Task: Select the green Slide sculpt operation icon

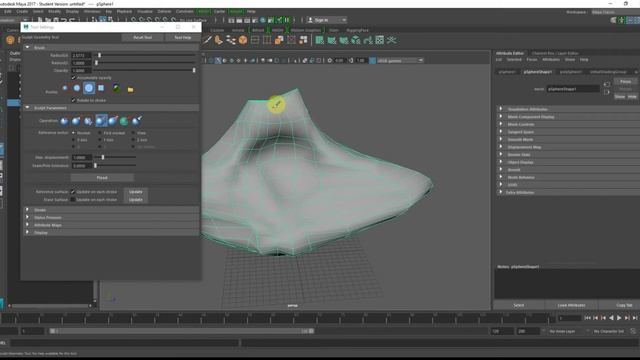Action: click(x=124, y=121)
